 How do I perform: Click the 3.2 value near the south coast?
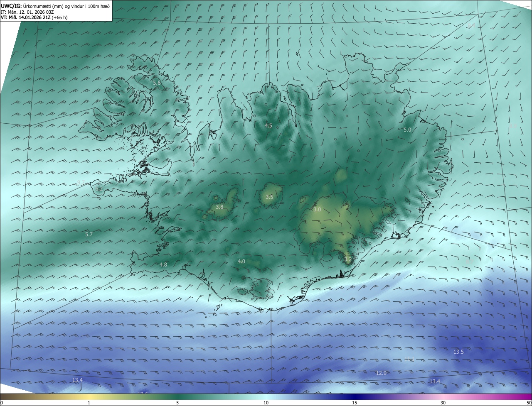pyautogui.click(x=348, y=259)
